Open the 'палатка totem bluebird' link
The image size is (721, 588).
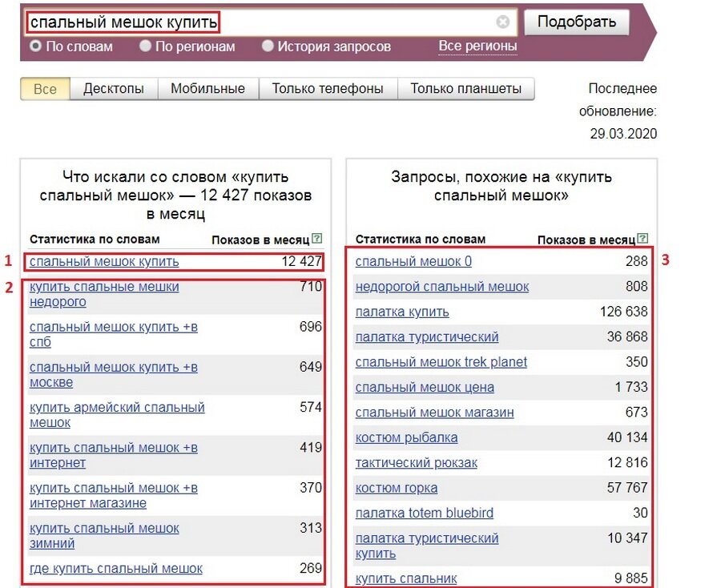point(425,513)
